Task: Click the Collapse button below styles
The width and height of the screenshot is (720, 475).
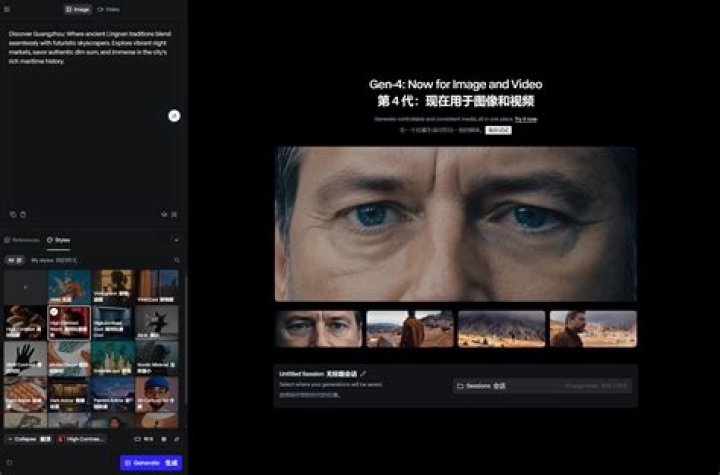Action: tap(29, 439)
